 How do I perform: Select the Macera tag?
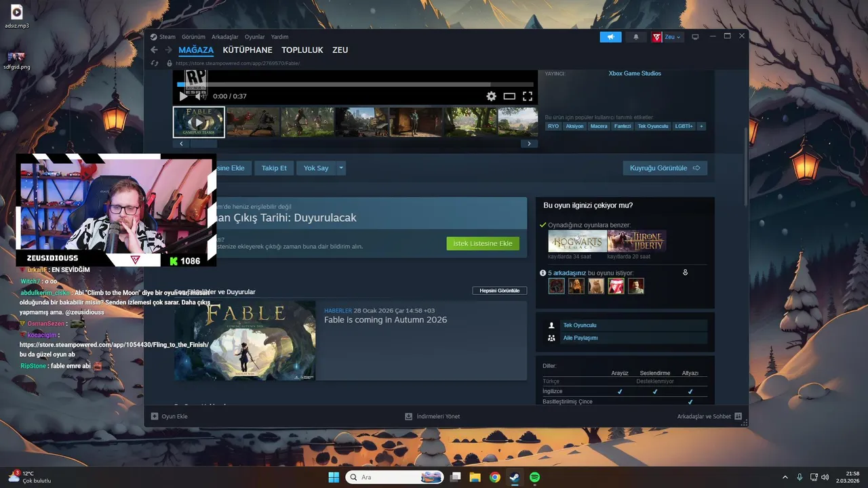pos(599,126)
